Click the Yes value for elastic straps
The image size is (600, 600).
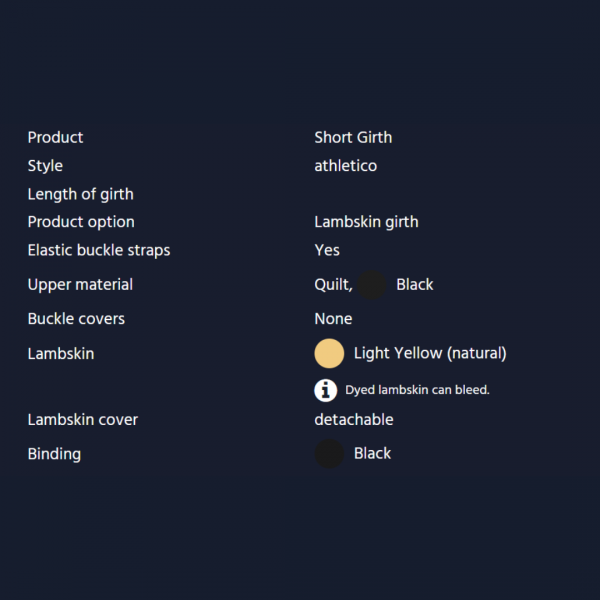[327, 250]
